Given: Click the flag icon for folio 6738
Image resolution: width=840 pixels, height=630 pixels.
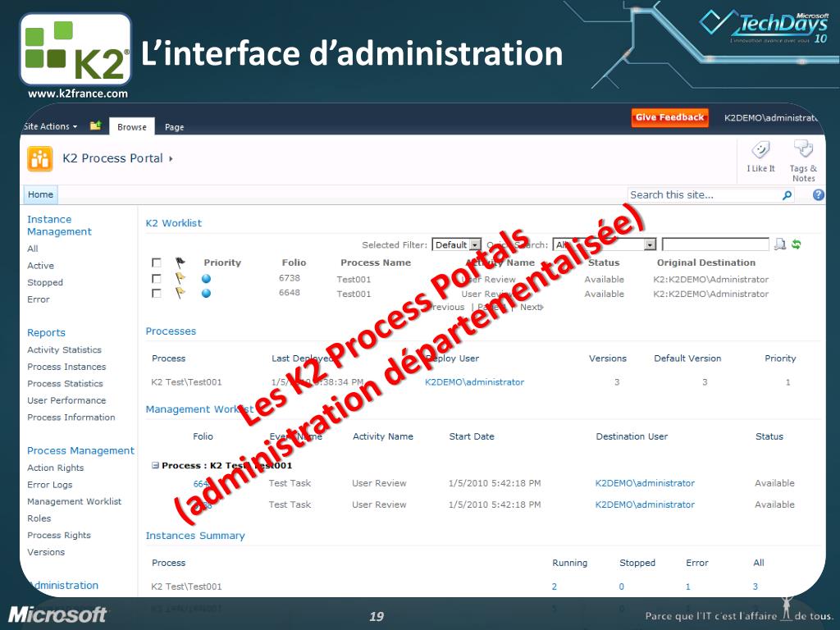Looking at the screenshot, I should coord(180,278).
